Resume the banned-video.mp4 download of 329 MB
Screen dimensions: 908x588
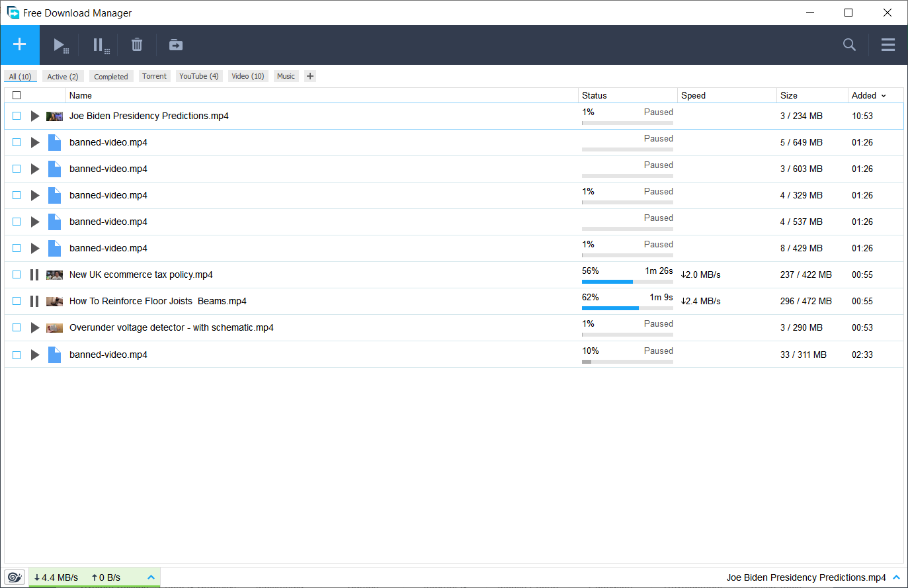pos(35,195)
